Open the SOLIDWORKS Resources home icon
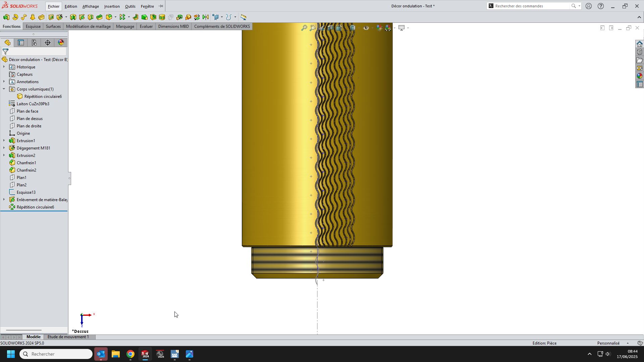Screen dimensions: 644x362 (x=640, y=44)
